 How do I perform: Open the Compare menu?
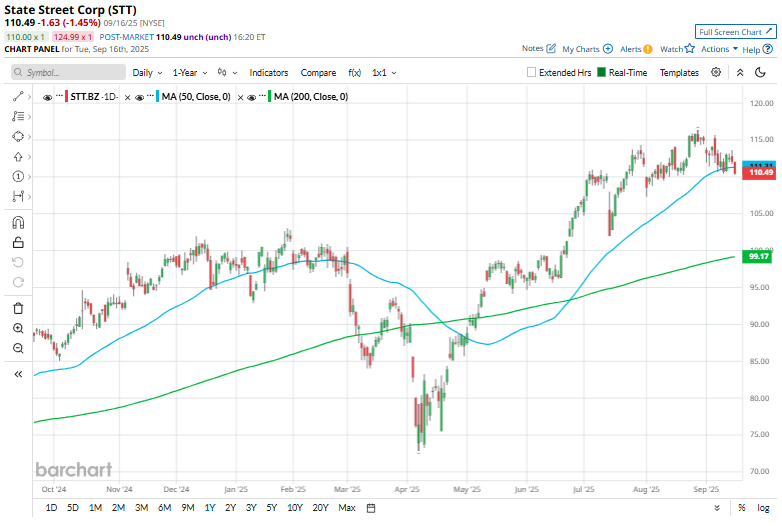coord(318,73)
